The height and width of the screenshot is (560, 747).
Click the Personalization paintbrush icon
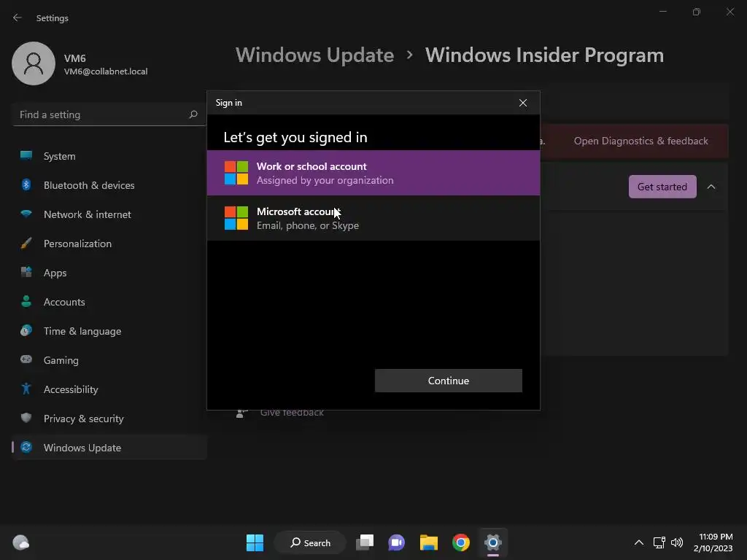click(26, 244)
